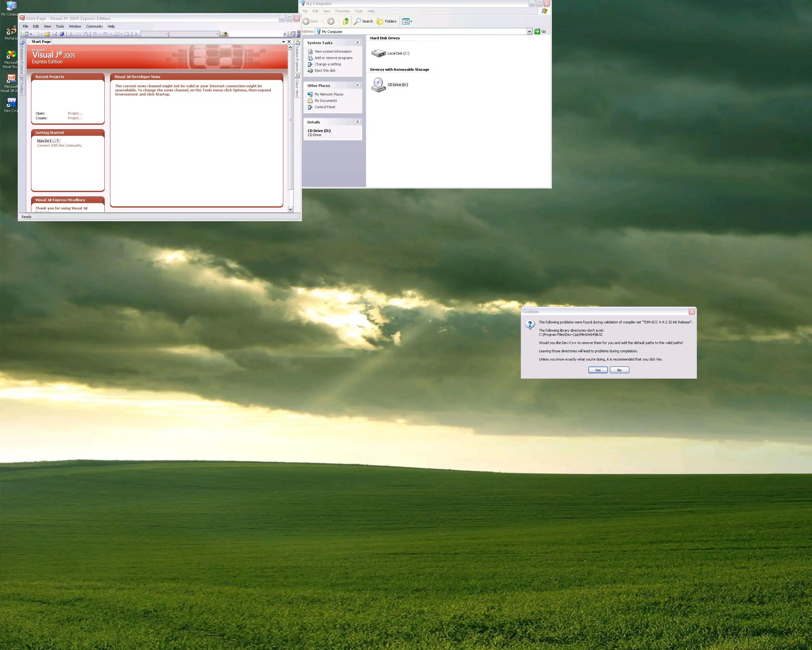Click the Connect With the Community link
Screen dimensions: 812x650
pos(59,145)
